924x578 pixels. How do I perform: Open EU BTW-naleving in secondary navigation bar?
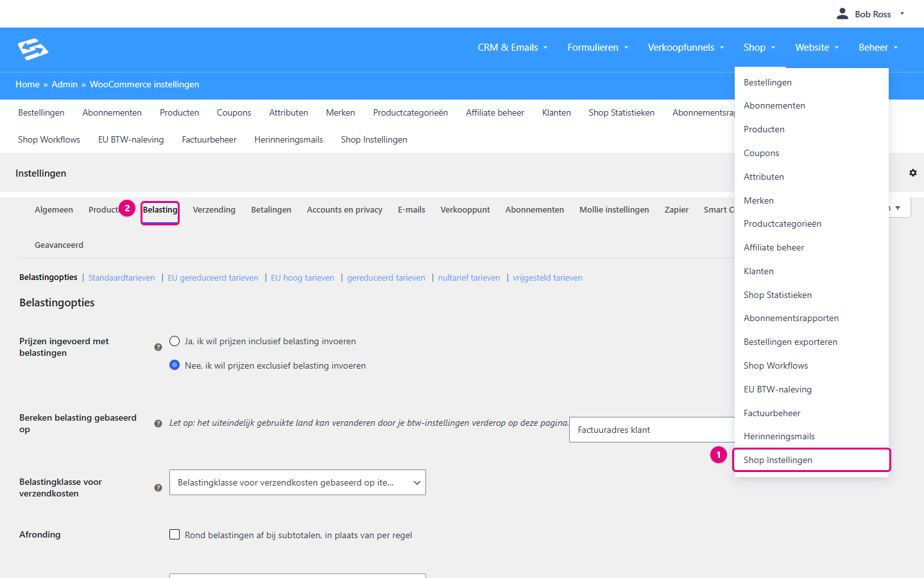131,139
